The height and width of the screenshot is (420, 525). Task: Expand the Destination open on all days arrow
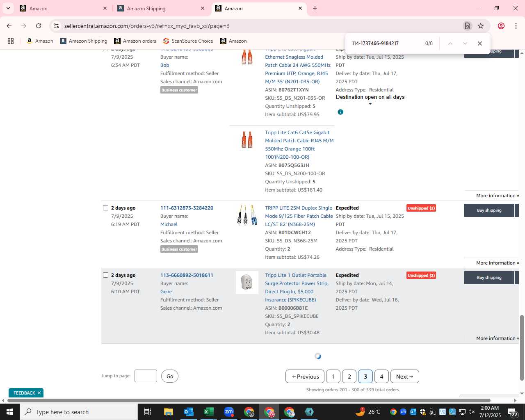tap(370, 104)
